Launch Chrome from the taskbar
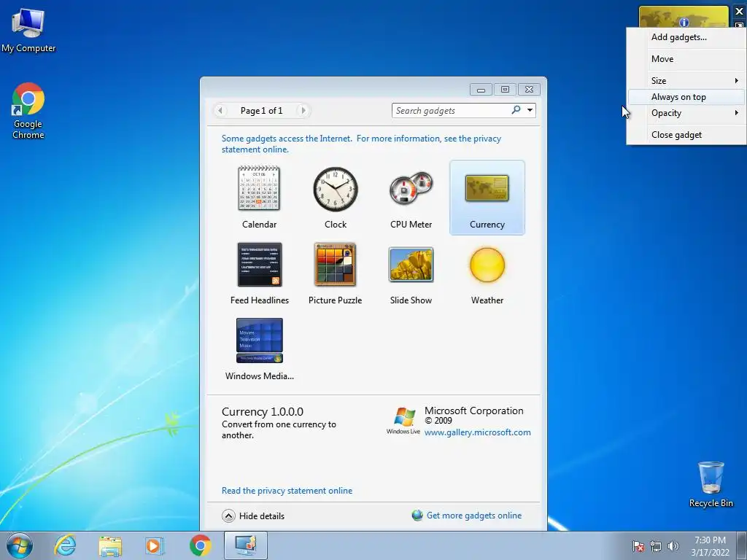Image resolution: width=747 pixels, height=560 pixels. click(201, 545)
